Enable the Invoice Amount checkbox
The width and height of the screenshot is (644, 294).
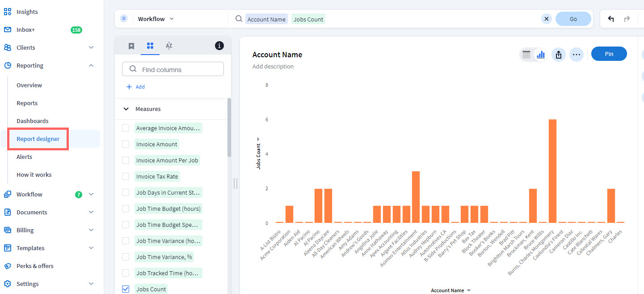point(126,144)
